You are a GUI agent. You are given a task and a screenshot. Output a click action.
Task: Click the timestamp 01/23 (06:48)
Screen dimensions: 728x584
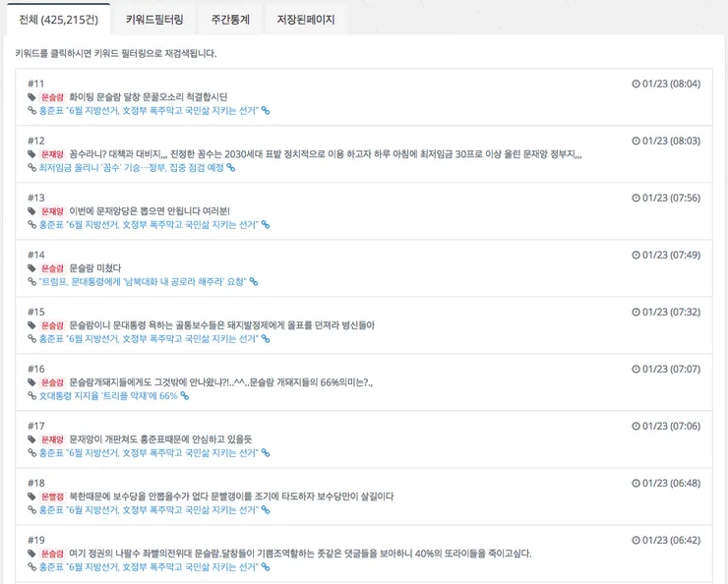(671, 483)
